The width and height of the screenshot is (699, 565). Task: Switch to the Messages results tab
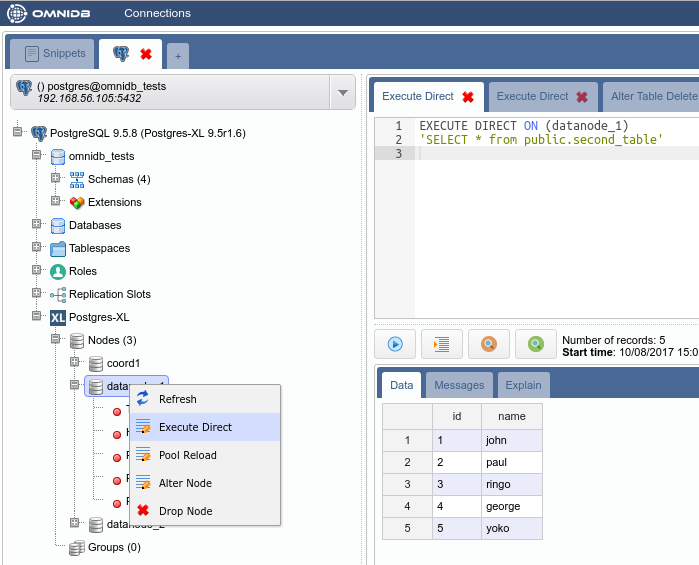(459, 385)
